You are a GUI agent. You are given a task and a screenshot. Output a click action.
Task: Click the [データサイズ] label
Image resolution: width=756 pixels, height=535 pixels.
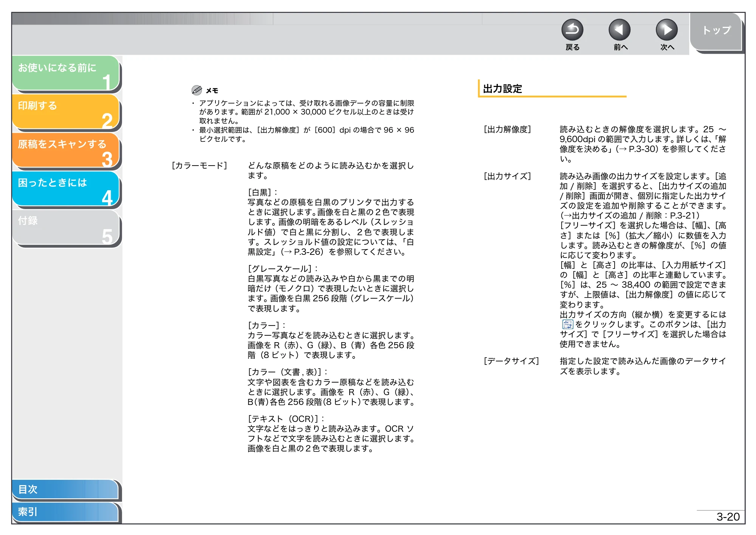pyautogui.click(x=511, y=361)
